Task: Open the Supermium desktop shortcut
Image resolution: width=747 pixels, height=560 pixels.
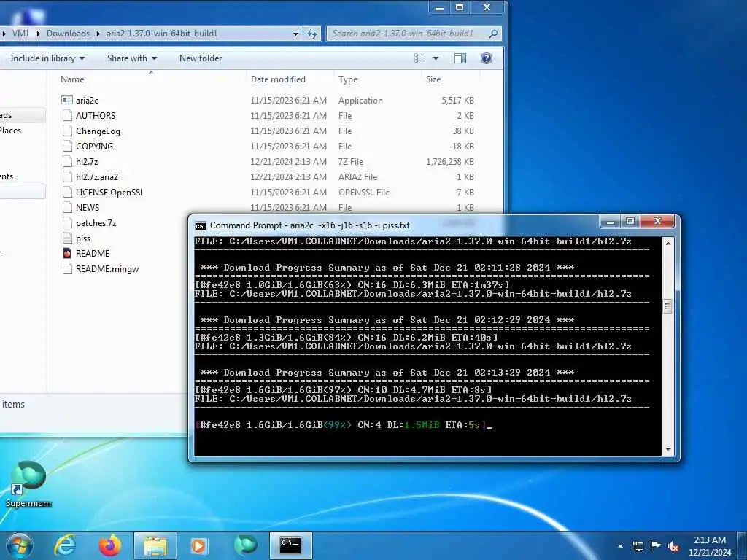Action: coord(28,483)
